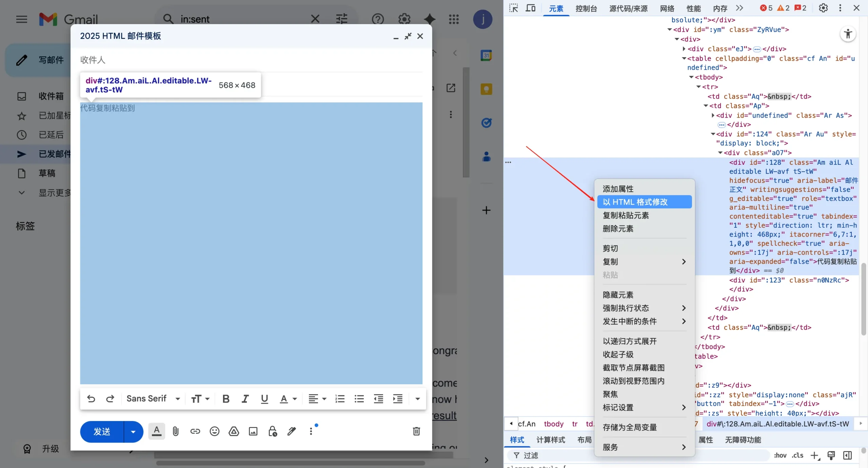
Task: Attach a file with the paperclip icon
Action: (175, 431)
